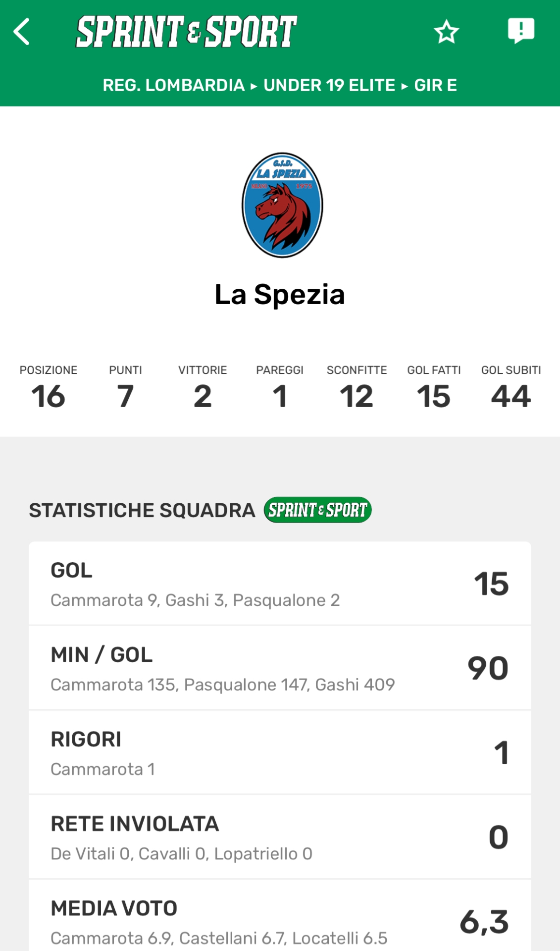The height and width of the screenshot is (951, 560).
Task: Open the report issue speech-bubble icon
Action: coord(521,31)
